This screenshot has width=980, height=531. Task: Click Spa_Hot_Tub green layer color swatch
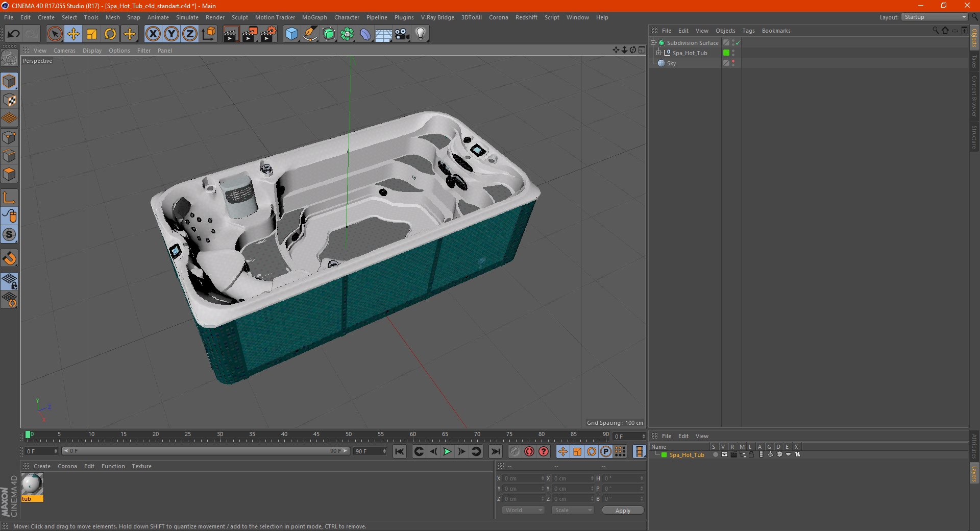tap(726, 53)
